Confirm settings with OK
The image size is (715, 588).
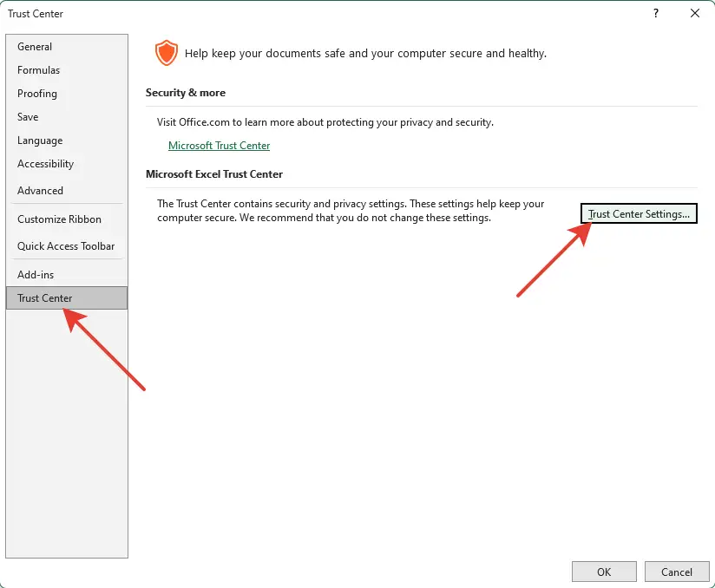[x=604, y=571]
